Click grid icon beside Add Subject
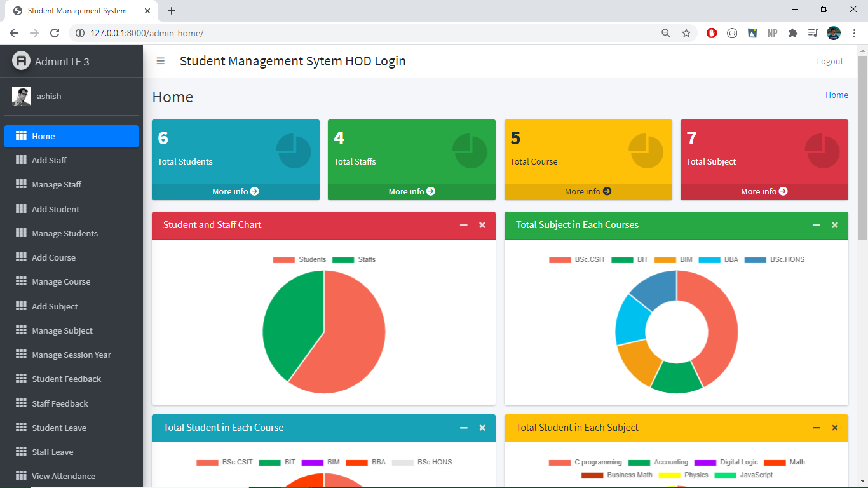Viewport: 868px width, 488px height. point(21,306)
